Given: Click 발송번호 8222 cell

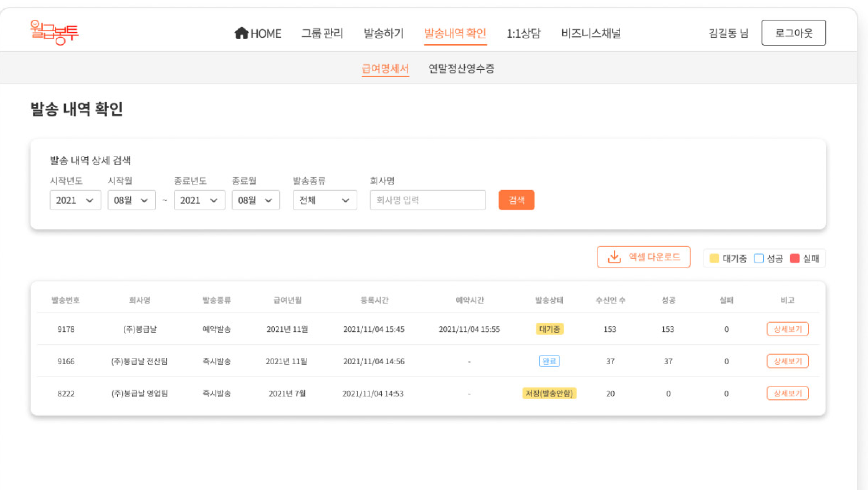Looking at the screenshot, I should tap(66, 393).
